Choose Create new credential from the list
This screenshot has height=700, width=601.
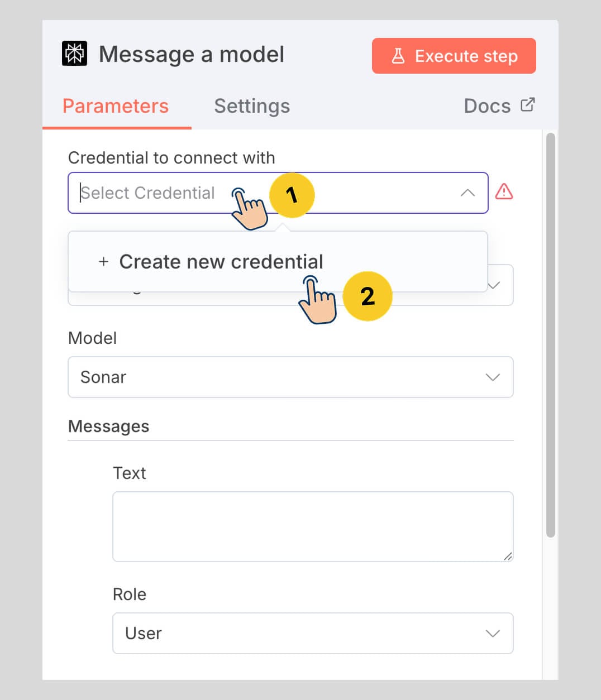(221, 262)
